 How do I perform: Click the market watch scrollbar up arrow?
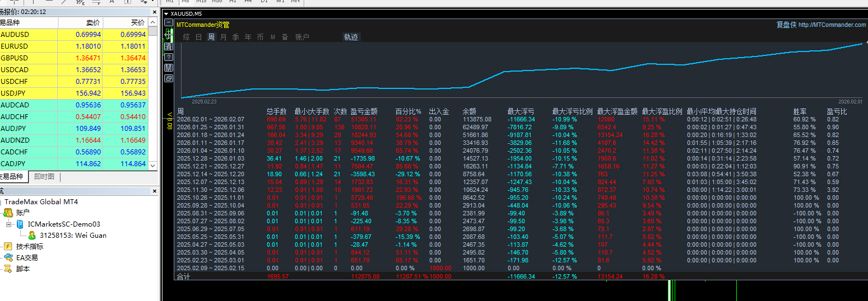(x=153, y=22)
